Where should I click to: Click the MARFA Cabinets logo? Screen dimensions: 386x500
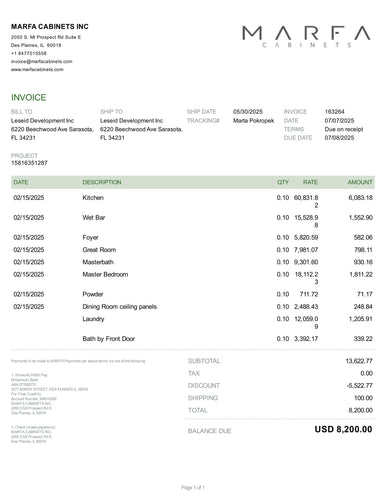point(306,36)
